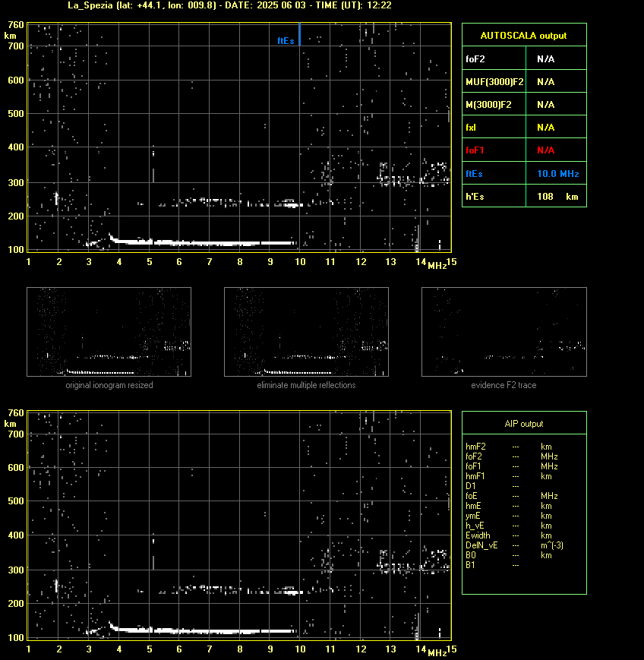
Task: Click the 400 km label on top ionogram axis
Action: (16, 147)
